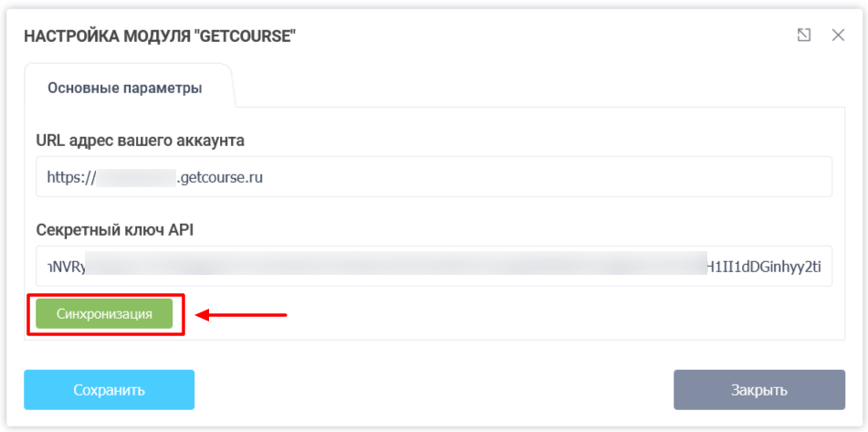Expand the GetCourse settings dialog to fullscreen
This screenshot has height=432, width=868.
pyautogui.click(x=803, y=35)
